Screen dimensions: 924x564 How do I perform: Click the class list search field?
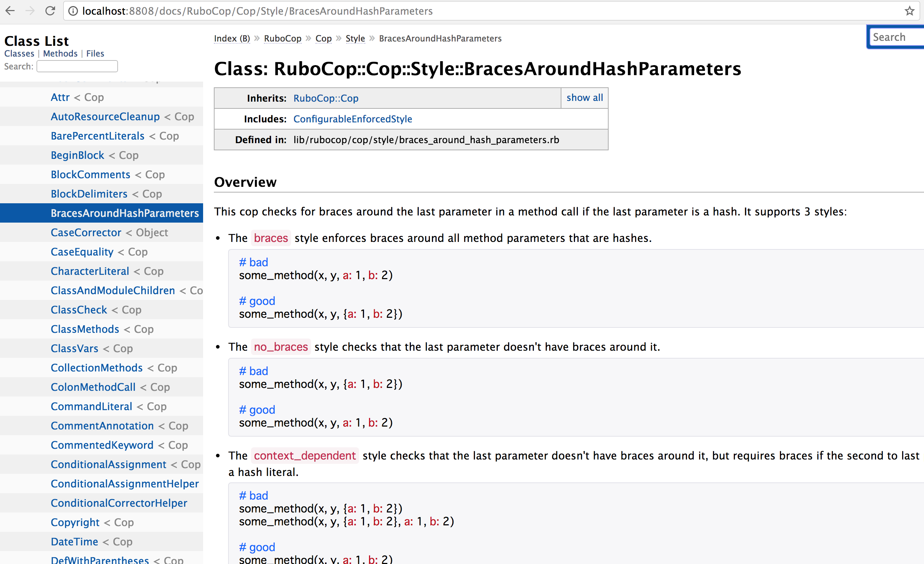coord(77,67)
